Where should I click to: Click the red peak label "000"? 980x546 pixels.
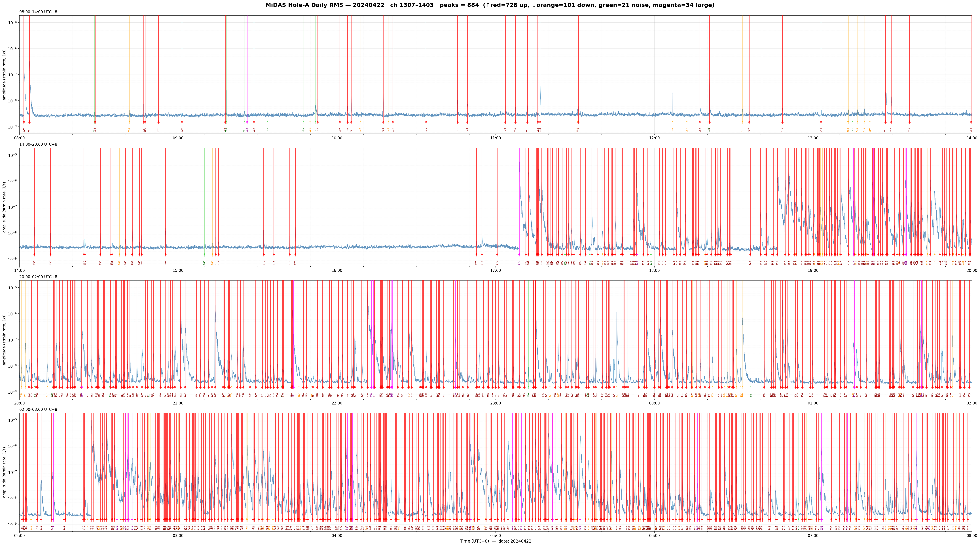(x=24, y=130)
